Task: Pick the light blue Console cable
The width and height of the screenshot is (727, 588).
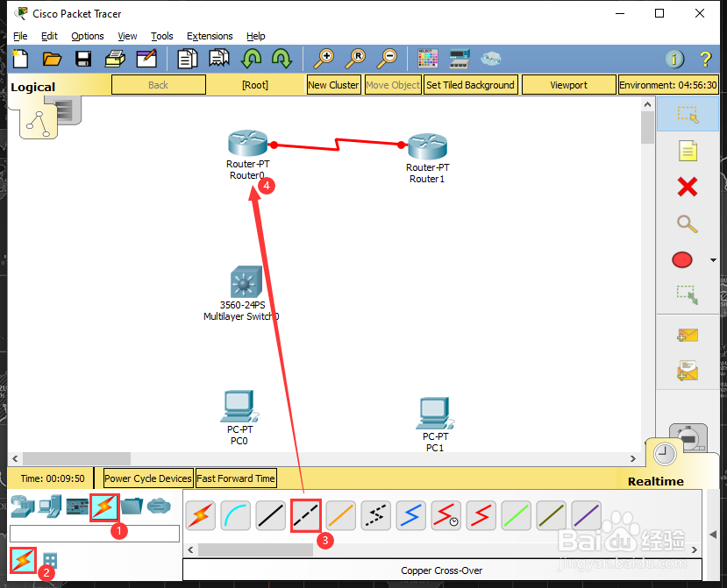Action: point(236,515)
